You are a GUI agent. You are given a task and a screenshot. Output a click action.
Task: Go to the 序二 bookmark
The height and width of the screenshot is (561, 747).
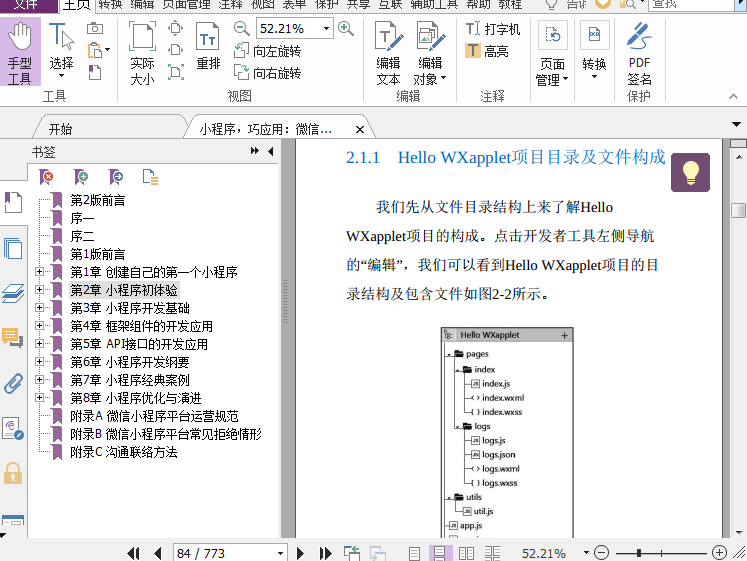click(x=82, y=236)
